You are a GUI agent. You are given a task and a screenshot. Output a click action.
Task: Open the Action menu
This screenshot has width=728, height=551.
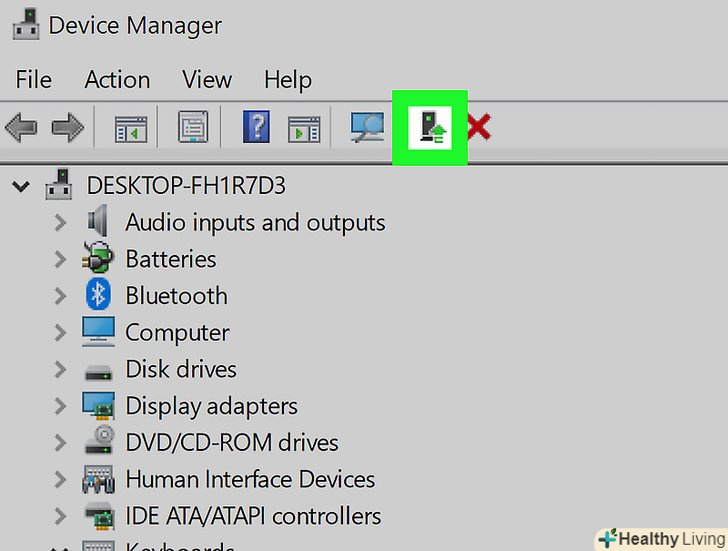[x=117, y=79]
